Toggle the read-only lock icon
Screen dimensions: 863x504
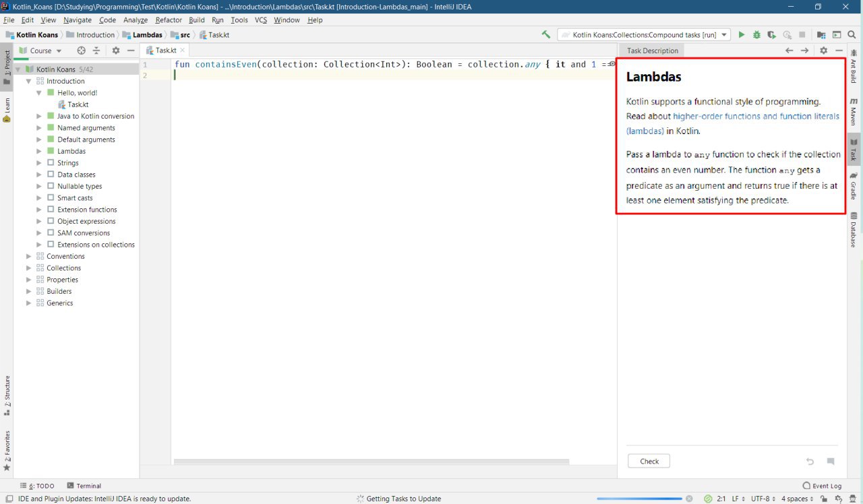point(823,499)
